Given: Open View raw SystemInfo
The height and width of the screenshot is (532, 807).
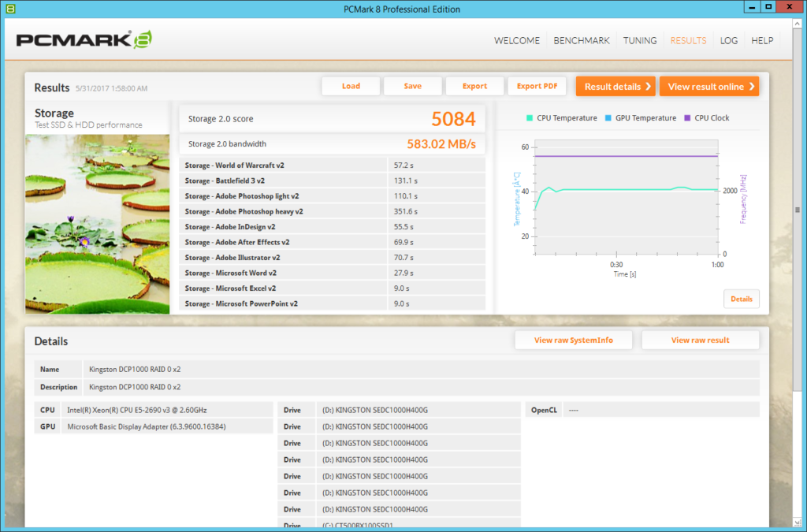Looking at the screenshot, I should (x=573, y=340).
